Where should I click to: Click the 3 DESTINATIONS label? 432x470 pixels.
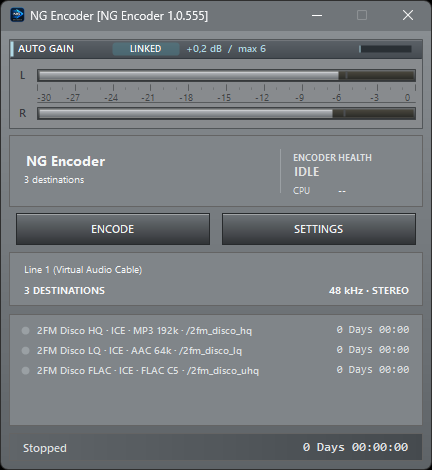click(64, 291)
